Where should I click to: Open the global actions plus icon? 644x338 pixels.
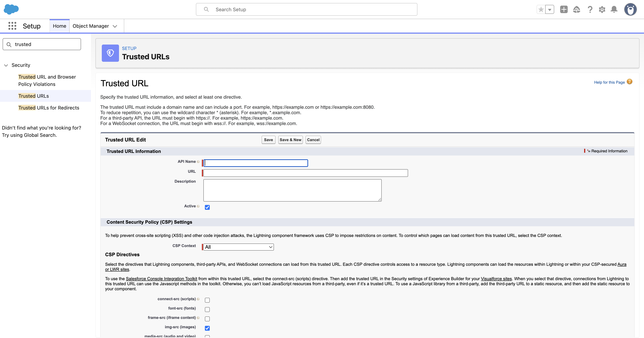click(x=564, y=10)
